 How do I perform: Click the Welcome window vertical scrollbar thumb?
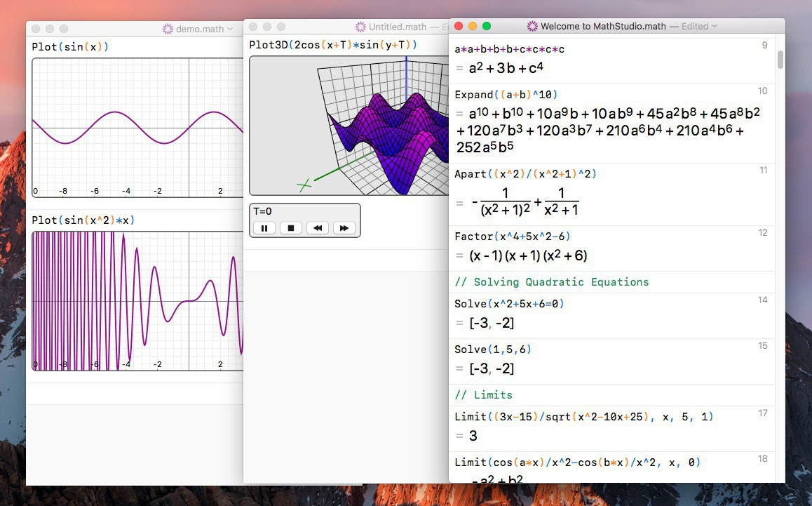pos(780,60)
